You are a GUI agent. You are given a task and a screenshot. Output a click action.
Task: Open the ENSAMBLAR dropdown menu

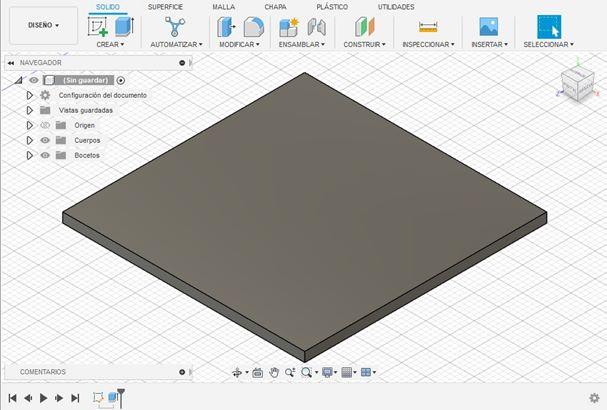(x=302, y=45)
